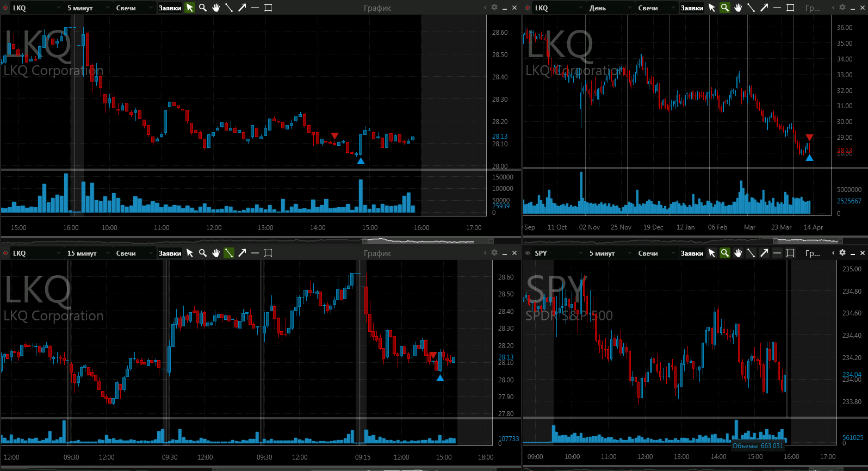Toggle Заявки in the LKQ daily chart
The image size is (868, 471).
click(692, 8)
